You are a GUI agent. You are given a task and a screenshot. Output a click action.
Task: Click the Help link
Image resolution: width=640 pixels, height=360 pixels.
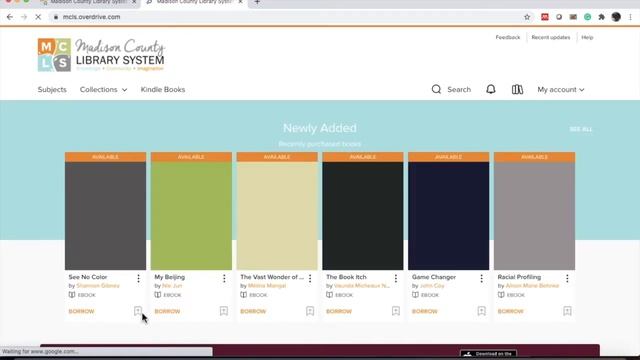587,38
